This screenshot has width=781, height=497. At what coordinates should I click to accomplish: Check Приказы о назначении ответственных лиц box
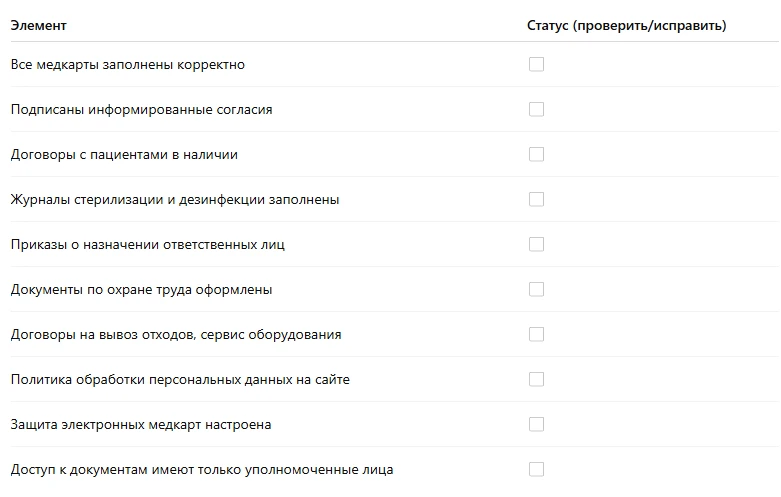(536, 245)
